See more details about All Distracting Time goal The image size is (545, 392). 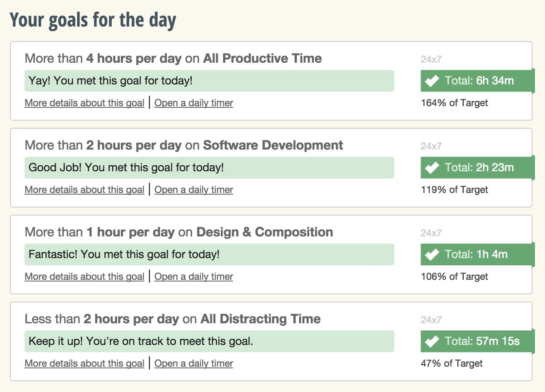pyautogui.click(x=84, y=363)
